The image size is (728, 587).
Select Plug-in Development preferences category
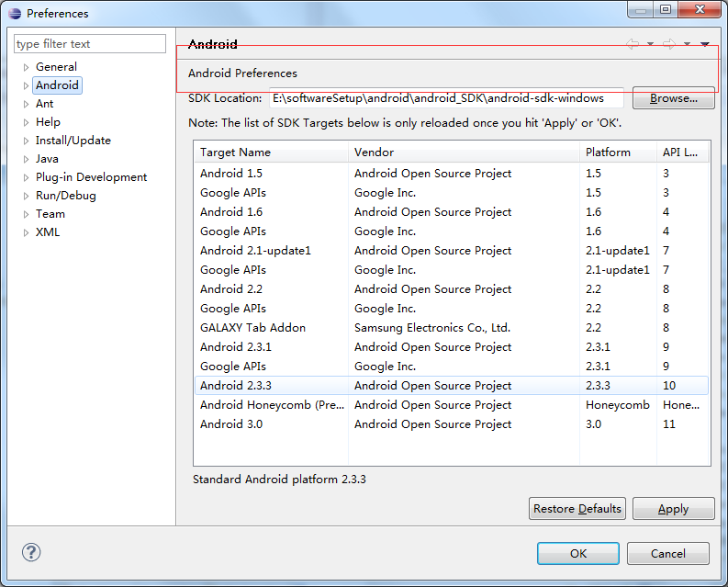[x=91, y=177]
